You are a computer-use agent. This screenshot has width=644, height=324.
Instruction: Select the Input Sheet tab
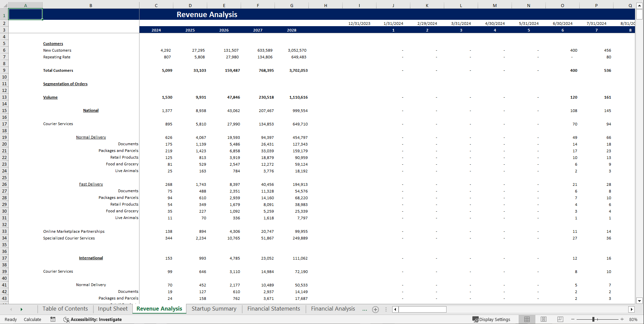[x=112, y=309]
